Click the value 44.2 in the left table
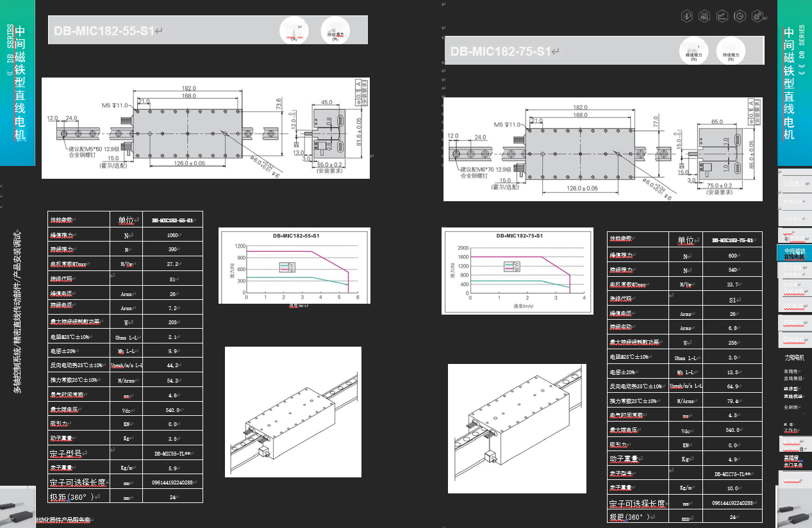This screenshot has height=528, width=812. point(172,365)
